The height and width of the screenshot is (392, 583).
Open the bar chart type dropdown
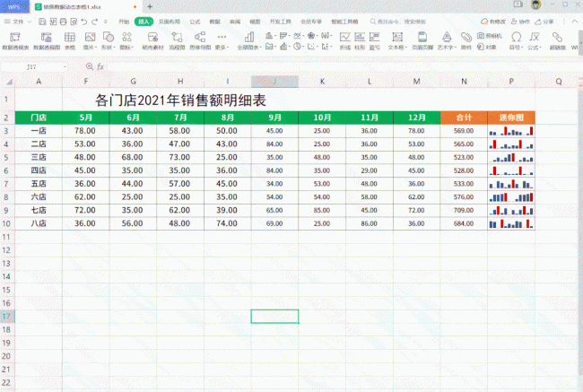coord(284,36)
